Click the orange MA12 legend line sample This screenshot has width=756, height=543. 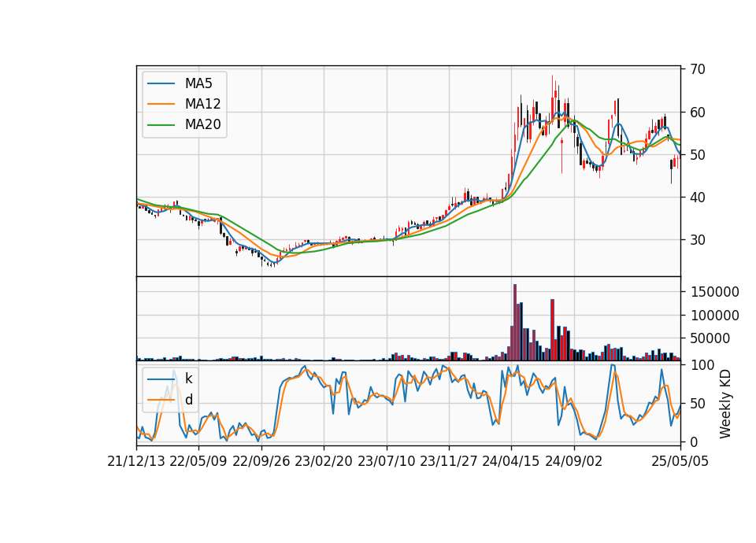click(x=161, y=104)
